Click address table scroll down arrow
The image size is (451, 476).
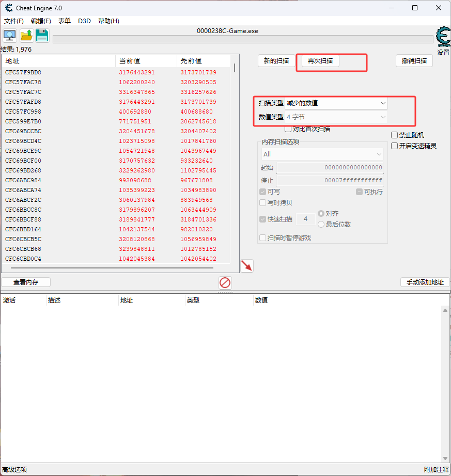point(445,458)
